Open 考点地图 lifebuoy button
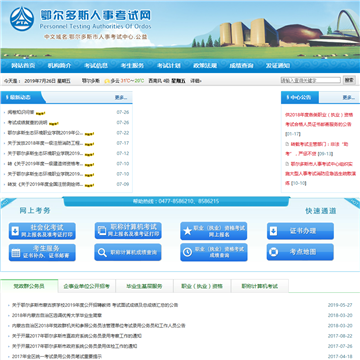This screenshot has width=360, height=360. tap(300, 252)
